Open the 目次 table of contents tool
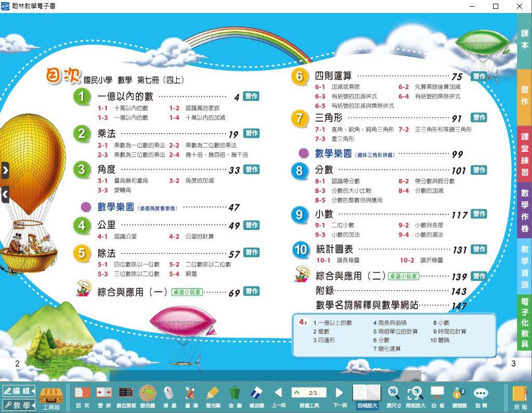The image size is (532, 413). click(83, 397)
